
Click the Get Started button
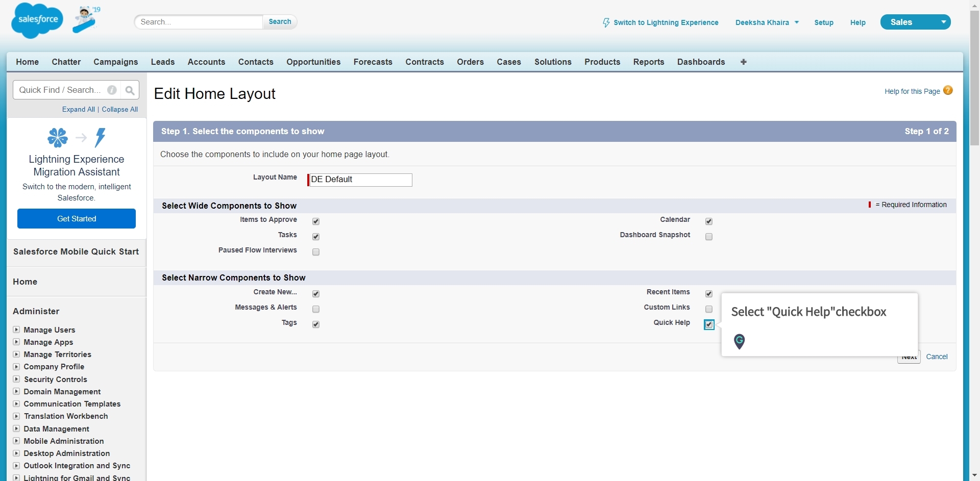(x=77, y=218)
